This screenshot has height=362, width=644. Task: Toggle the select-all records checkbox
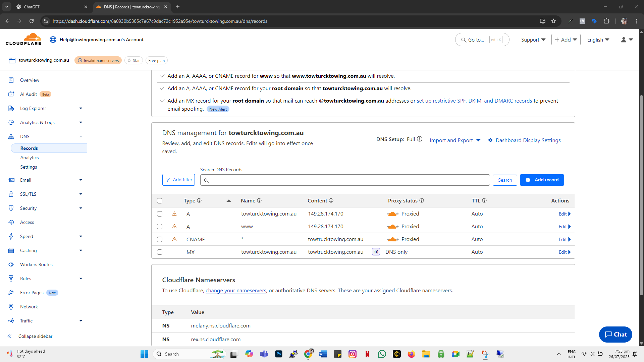160,201
